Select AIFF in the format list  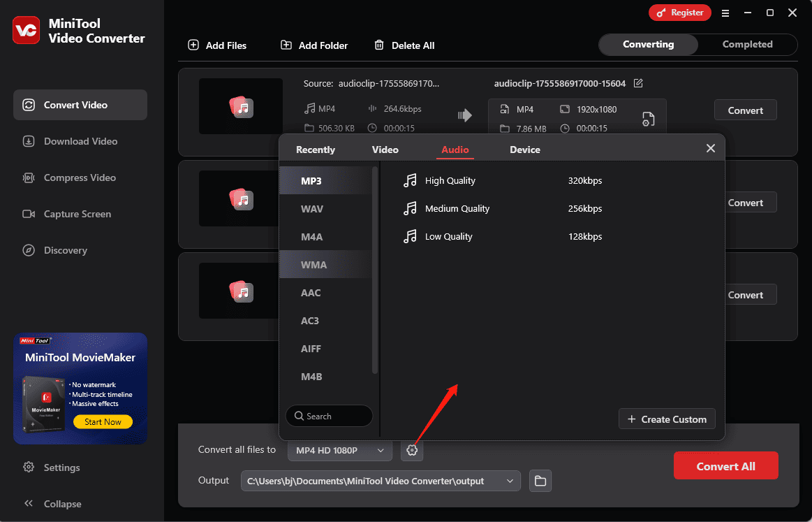[326, 348]
